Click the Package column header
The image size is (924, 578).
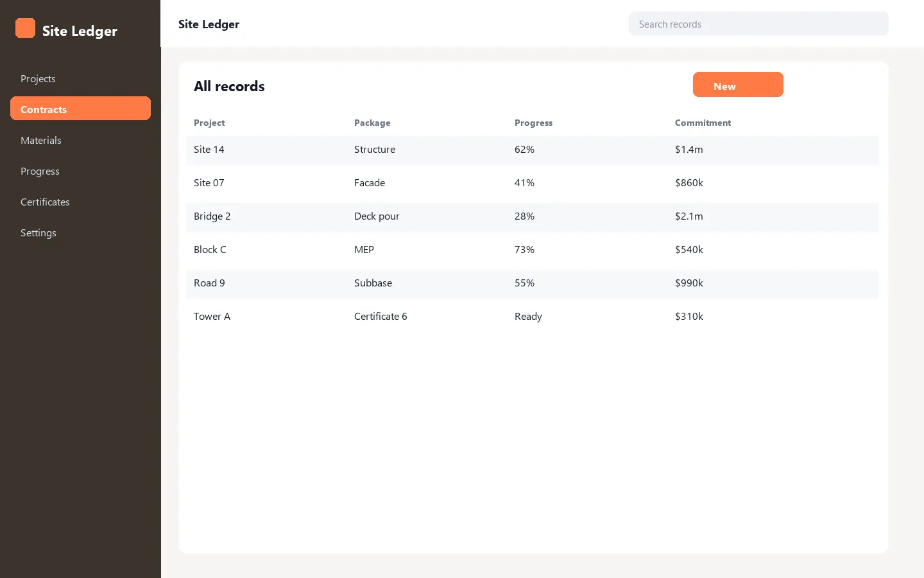pyautogui.click(x=372, y=123)
